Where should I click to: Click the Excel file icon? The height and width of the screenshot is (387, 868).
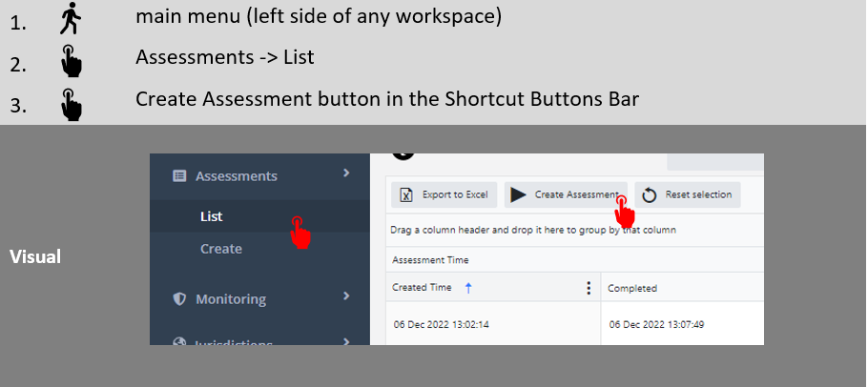click(x=405, y=195)
